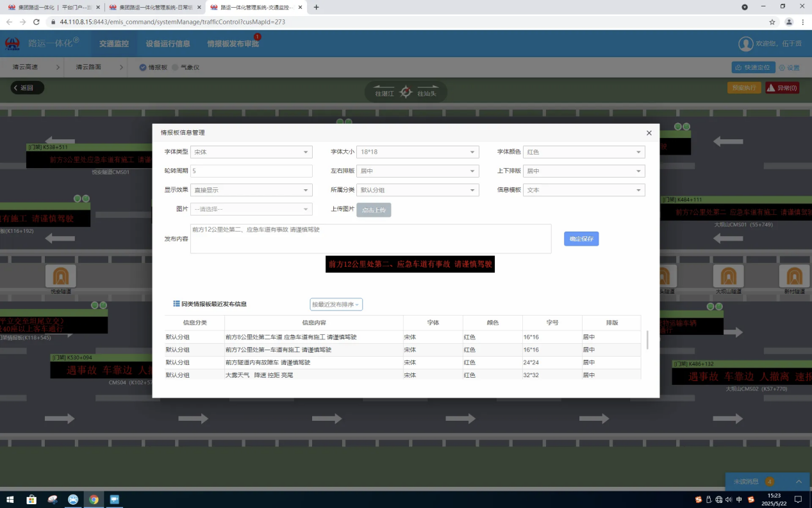This screenshot has width=812, height=508.
Task: Close the 情报板信息管理 dialog
Action: click(649, 133)
